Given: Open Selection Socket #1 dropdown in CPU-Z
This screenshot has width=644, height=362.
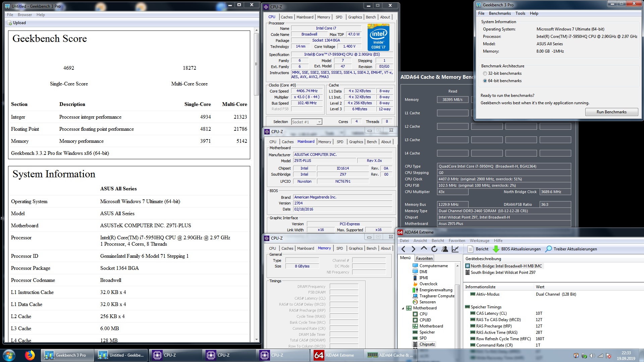Looking at the screenshot, I should click(x=307, y=122).
